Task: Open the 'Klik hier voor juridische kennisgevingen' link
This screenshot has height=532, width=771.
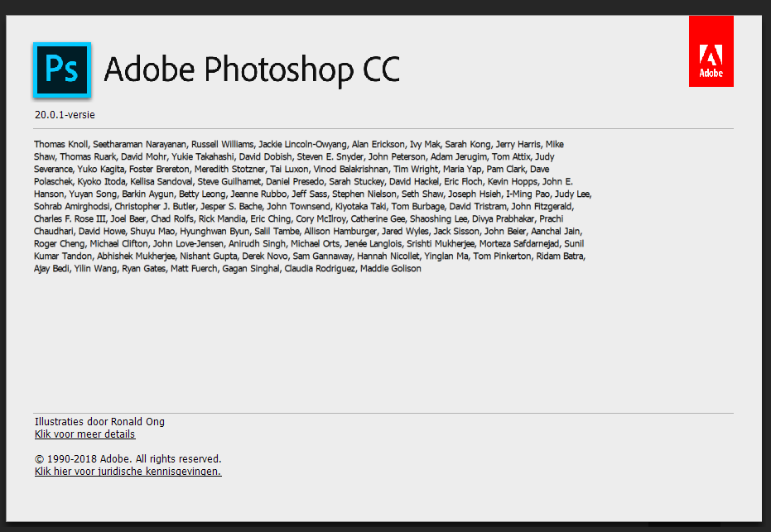Action: pyautogui.click(x=128, y=472)
